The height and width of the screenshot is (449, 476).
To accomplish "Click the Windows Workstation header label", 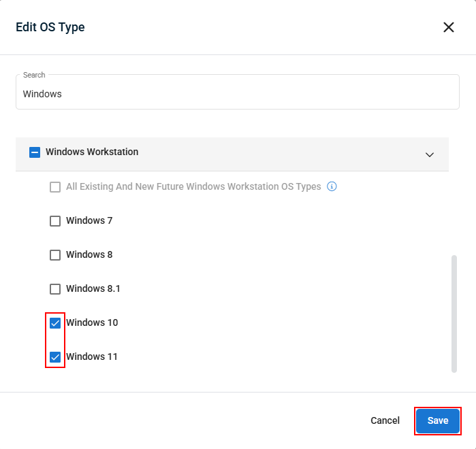I will [x=92, y=152].
